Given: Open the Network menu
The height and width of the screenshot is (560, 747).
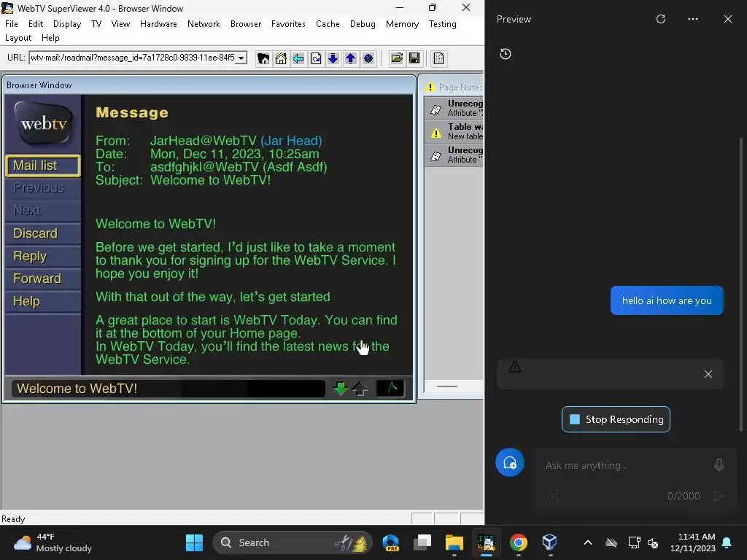Looking at the screenshot, I should pyautogui.click(x=204, y=24).
